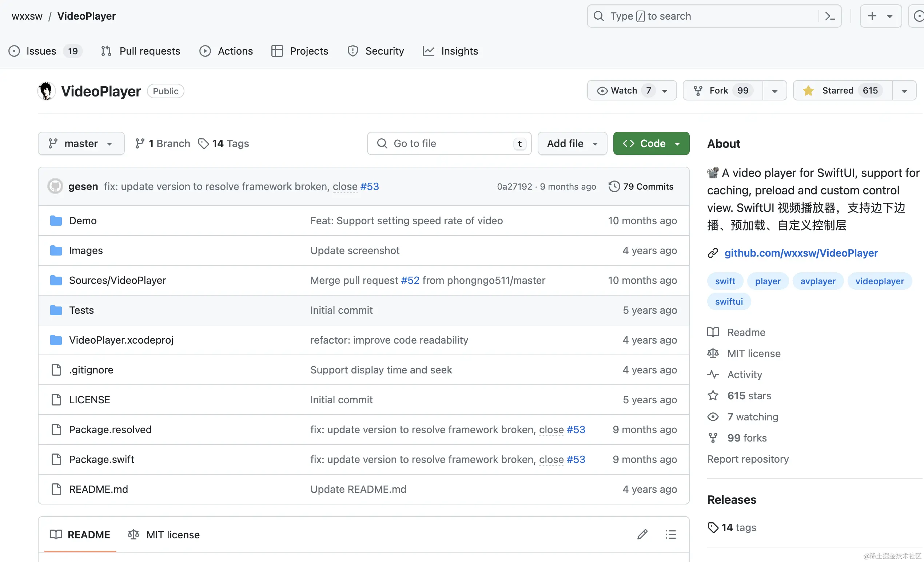The width and height of the screenshot is (924, 562).
Task: Click the README edit pencil icon
Action: [642, 534]
